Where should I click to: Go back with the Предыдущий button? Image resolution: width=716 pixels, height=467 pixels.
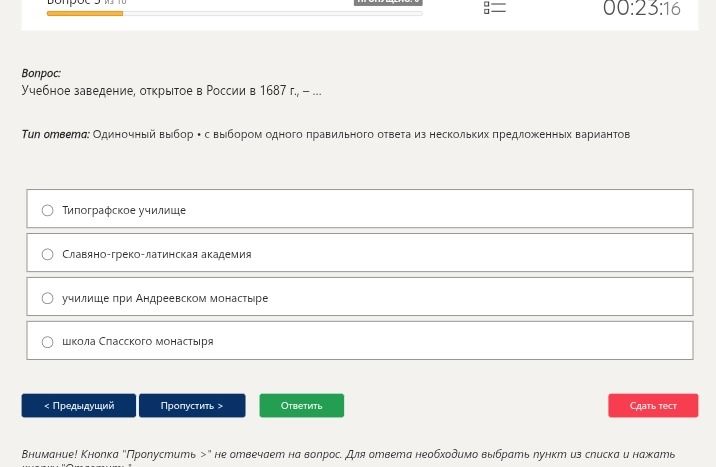point(79,405)
